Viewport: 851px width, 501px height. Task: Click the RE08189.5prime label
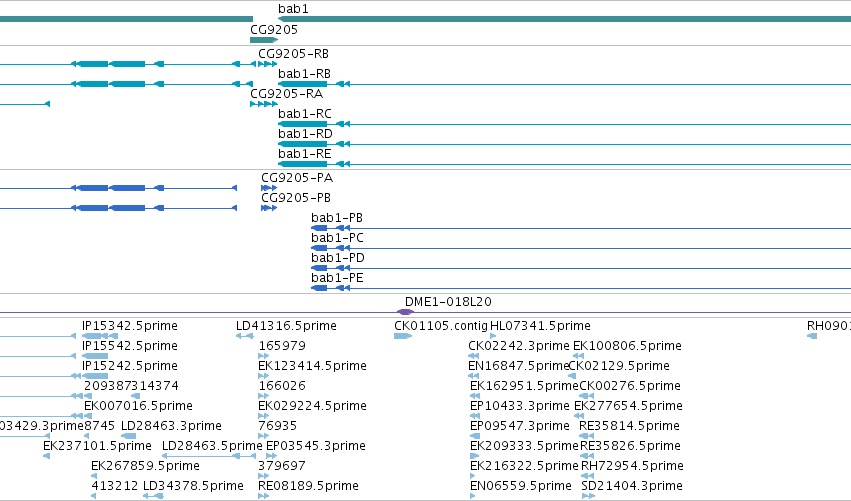[308, 487]
